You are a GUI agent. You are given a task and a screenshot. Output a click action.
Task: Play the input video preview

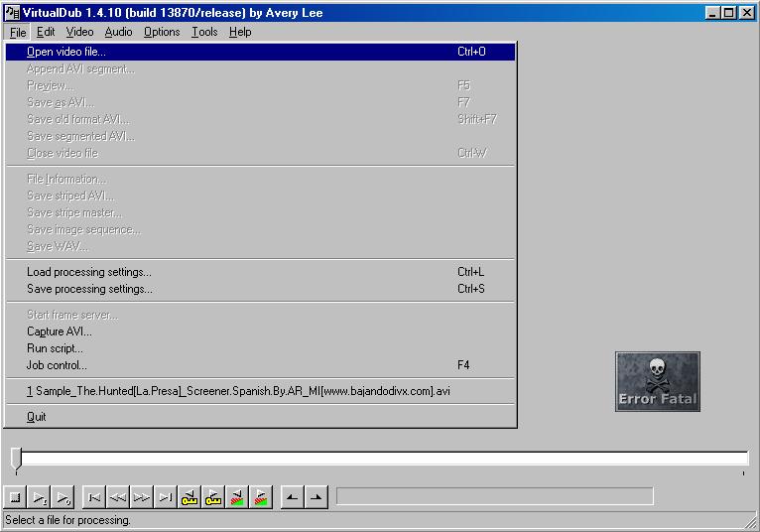tap(39, 497)
